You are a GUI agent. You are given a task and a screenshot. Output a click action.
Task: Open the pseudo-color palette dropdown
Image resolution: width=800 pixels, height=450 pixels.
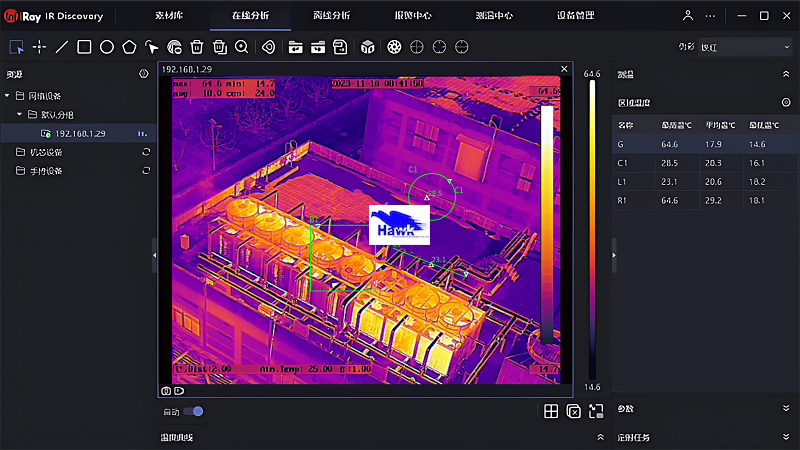pyautogui.click(x=746, y=47)
